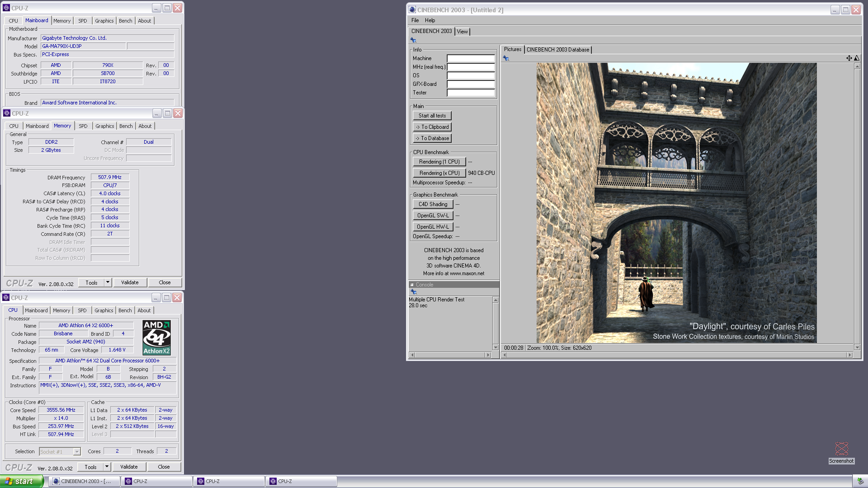Click the rendered Daylight picture

coord(676,203)
